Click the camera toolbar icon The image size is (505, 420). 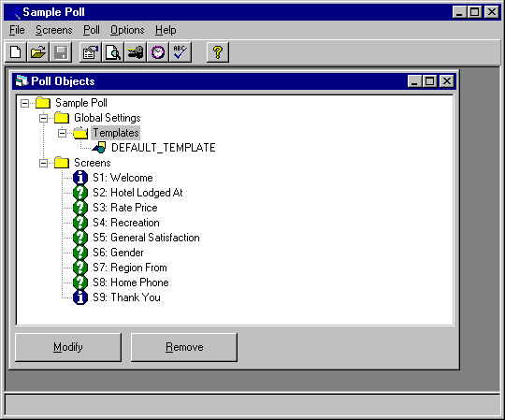[x=136, y=52]
